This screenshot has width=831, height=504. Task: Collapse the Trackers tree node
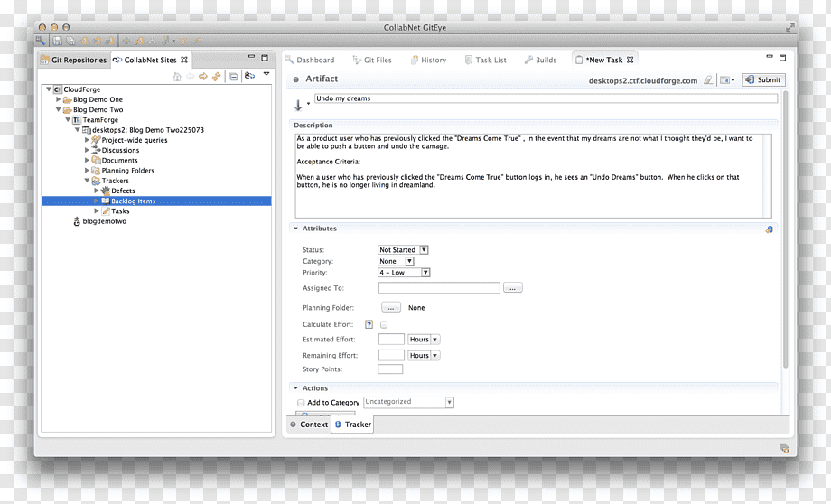click(x=87, y=181)
